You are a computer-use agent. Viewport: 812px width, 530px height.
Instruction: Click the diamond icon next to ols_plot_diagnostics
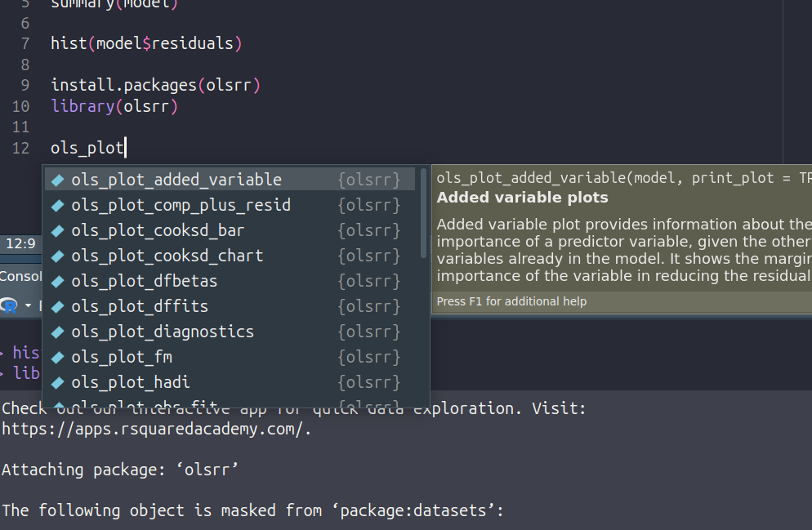click(58, 332)
